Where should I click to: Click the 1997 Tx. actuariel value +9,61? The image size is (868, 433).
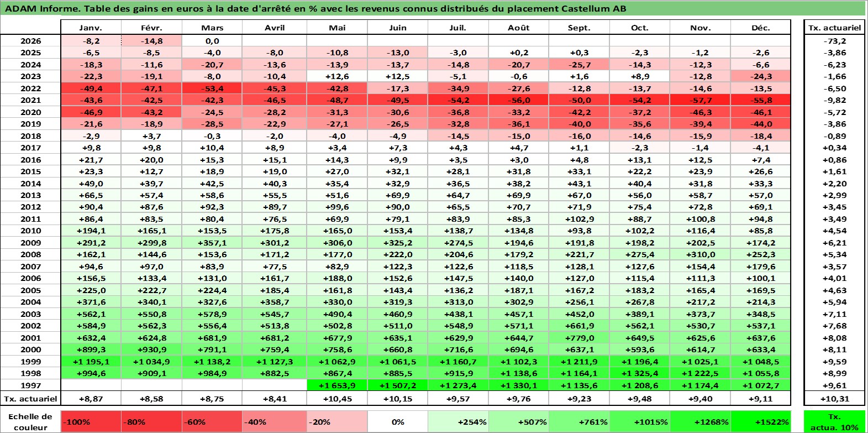coord(834,385)
